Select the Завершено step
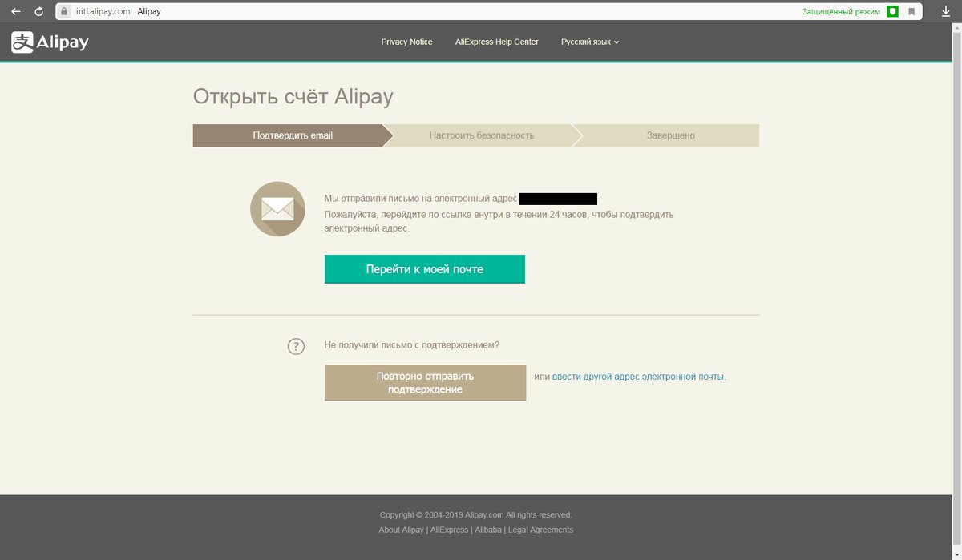Viewport: 962px width, 560px height. (x=671, y=135)
